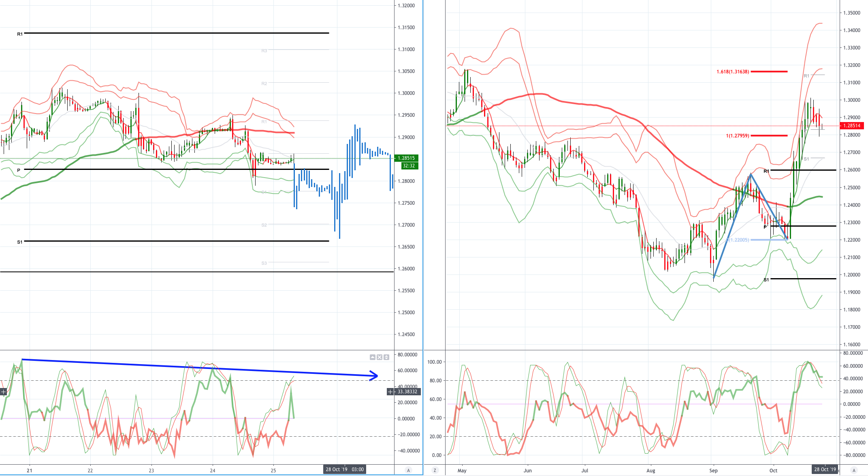Screen dimensions: 868x476
Task: Click 1.24500 on left price scale
Action: pyautogui.click(x=406, y=334)
